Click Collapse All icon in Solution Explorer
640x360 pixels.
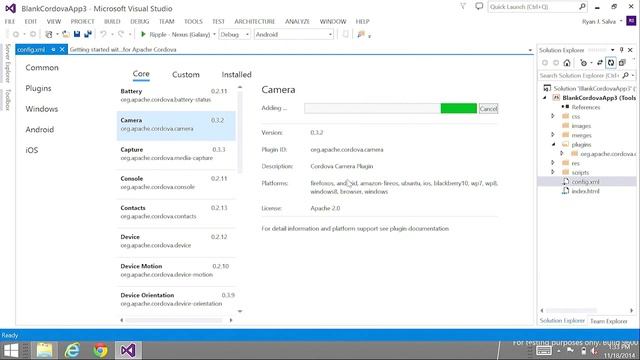pyautogui.click(x=622, y=63)
